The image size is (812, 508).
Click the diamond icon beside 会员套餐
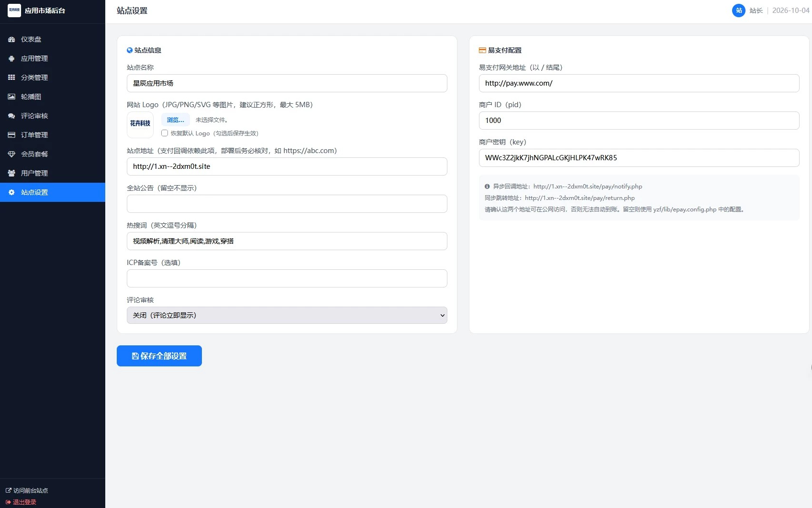(11, 154)
